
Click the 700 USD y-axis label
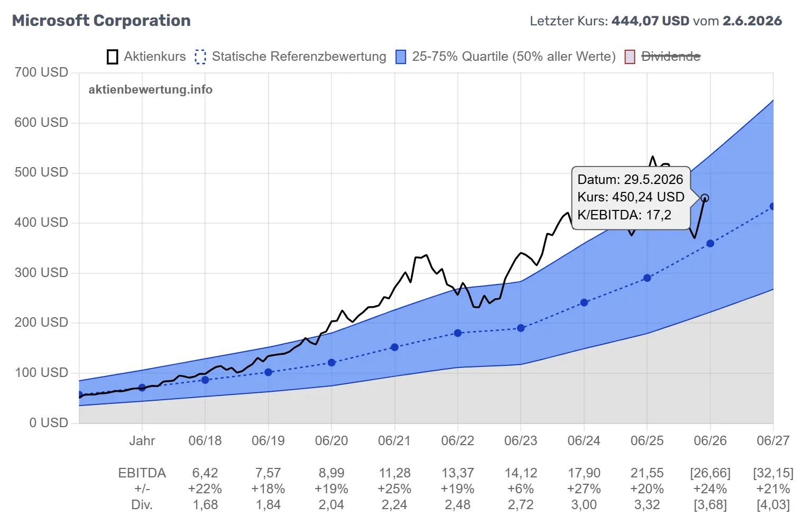click(x=41, y=72)
